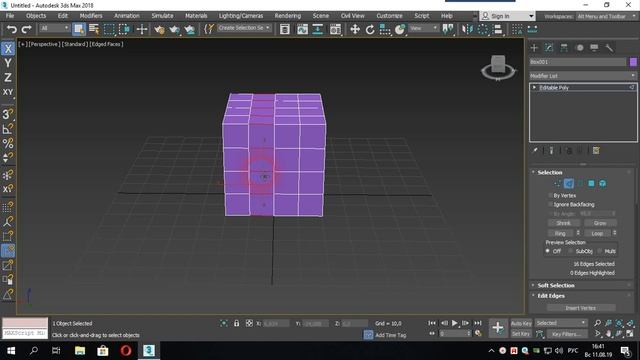Click Configure Modifier Sets icon
Image resolution: width=640 pixels, height=360 pixels.
click(596, 151)
